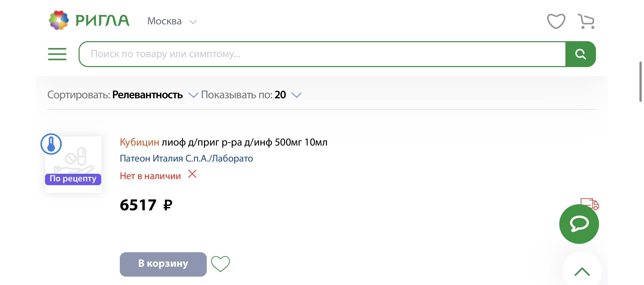Screen dimensions: 644x285
Task: Click the thermometer storage badge icon
Action: (51, 144)
